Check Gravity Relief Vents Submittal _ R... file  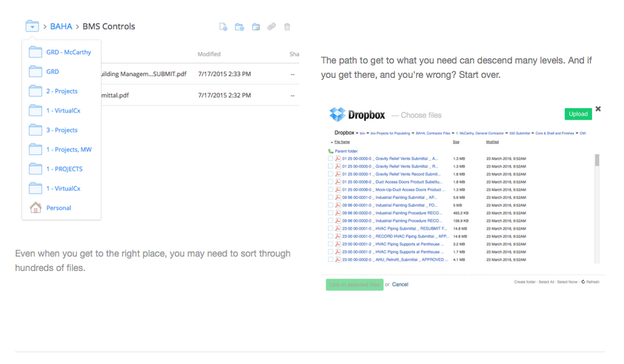(x=330, y=166)
